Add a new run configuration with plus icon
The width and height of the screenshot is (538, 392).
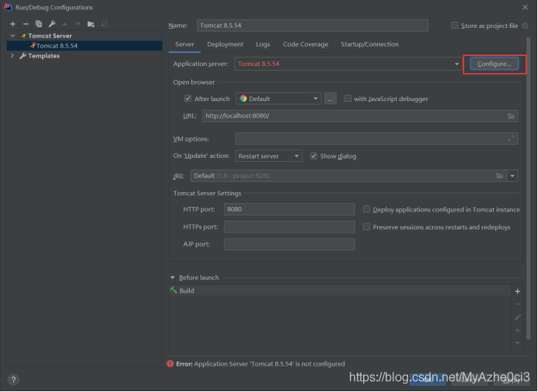tap(12, 24)
